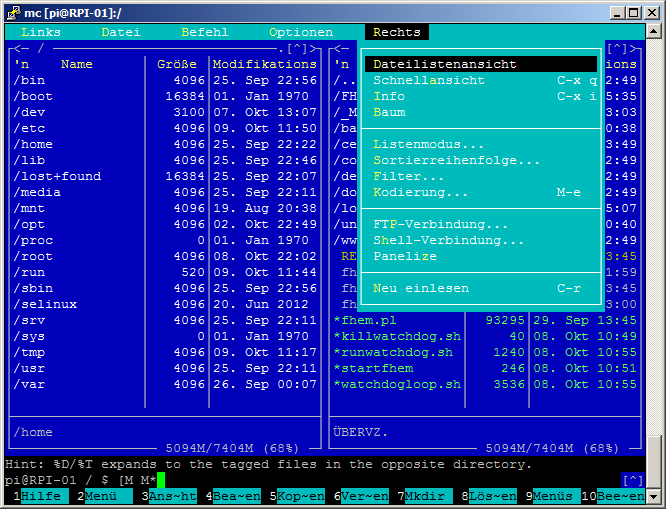Select the /etc directory entry
The height and width of the screenshot is (509, 666).
29,128
